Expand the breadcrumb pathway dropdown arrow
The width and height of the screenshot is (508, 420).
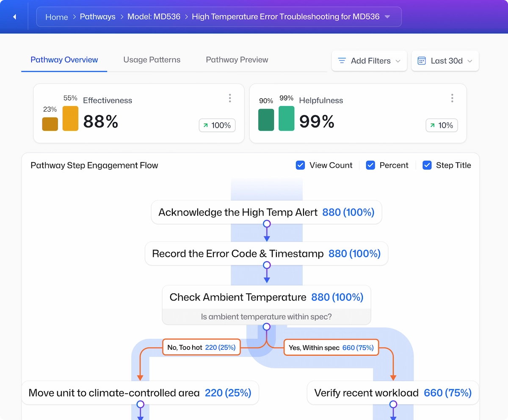(387, 17)
